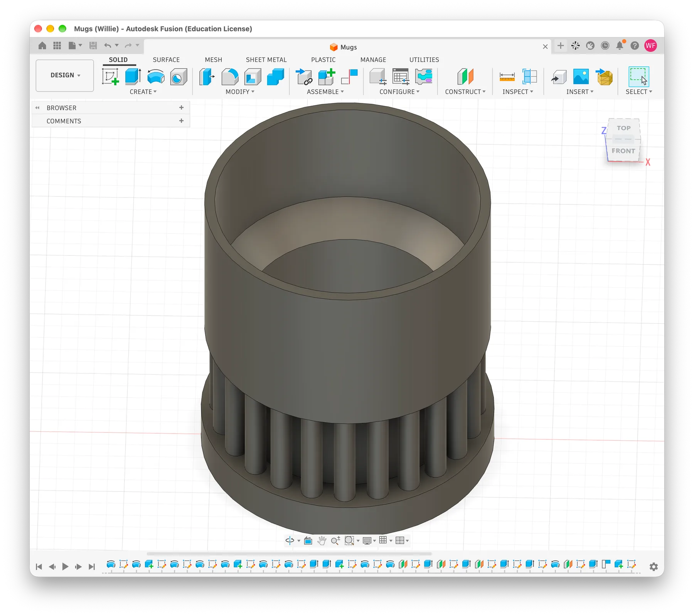Expand the INSPECT dropdown menu
694x616 pixels.
[x=517, y=92]
